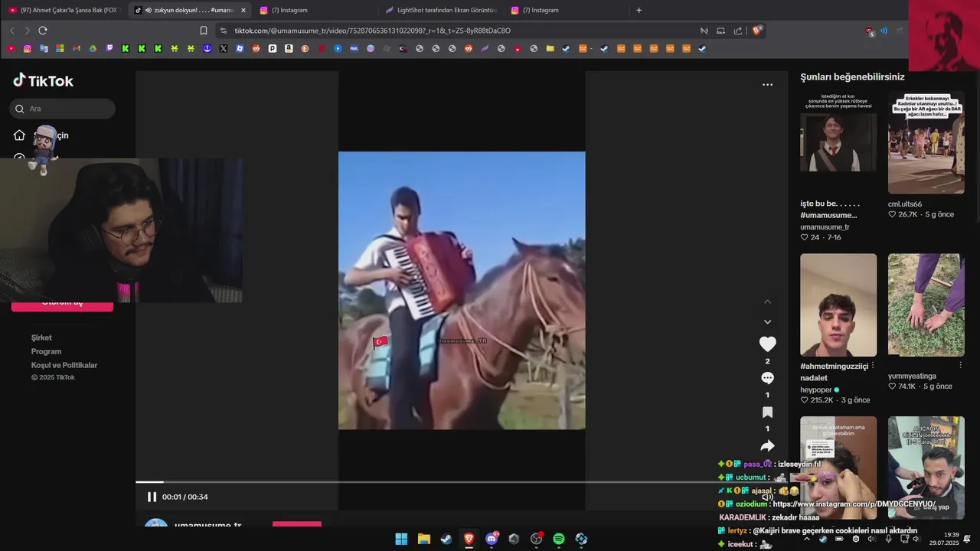This screenshot has height=551, width=980.
Task: Click the view site information icon
Action: pos(224,31)
